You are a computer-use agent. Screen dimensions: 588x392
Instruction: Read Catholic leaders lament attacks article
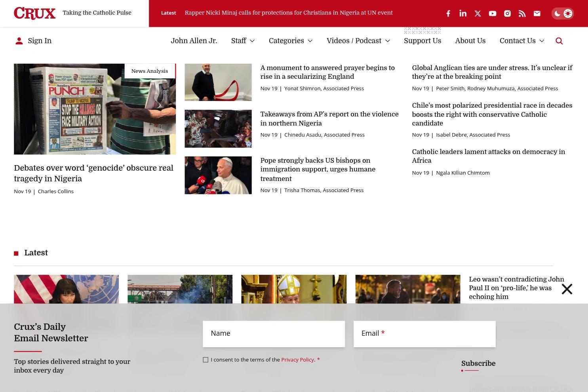489,156
